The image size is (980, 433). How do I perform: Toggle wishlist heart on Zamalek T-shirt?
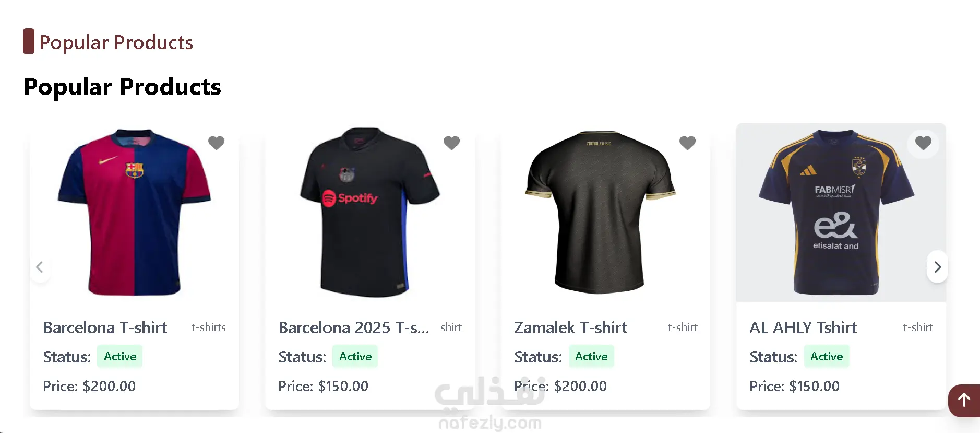coord(687,143)
